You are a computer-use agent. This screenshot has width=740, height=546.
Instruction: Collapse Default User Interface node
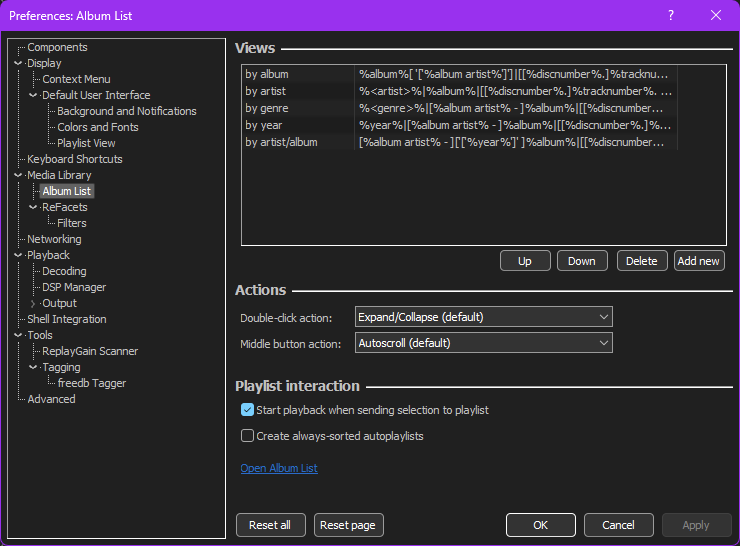pos(33,95)
